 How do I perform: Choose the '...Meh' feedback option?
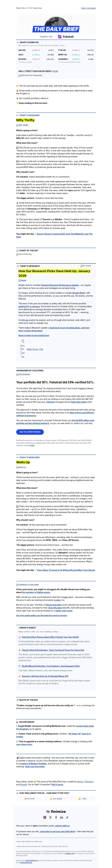click(x=83, y=800)
